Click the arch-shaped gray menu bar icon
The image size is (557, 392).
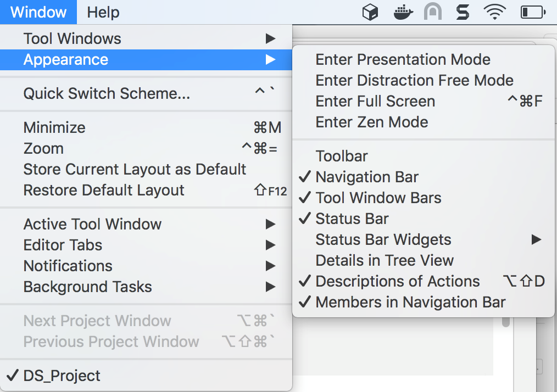point(433,12)
